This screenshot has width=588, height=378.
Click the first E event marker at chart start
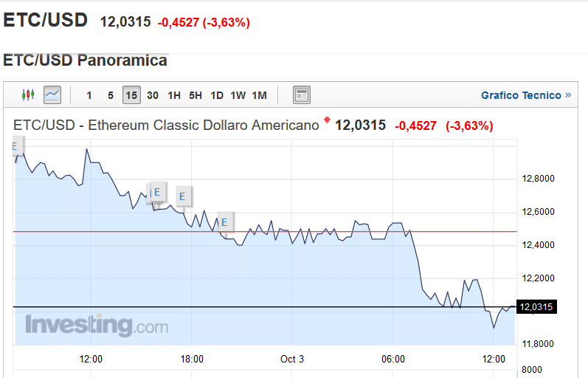[x=18, y=146]
